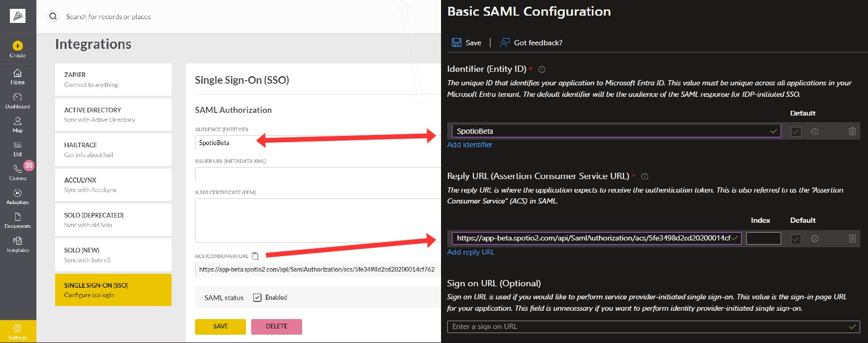
Task: Click the Issuer URL (Metadata XML) field
Action: pos(318,174)
